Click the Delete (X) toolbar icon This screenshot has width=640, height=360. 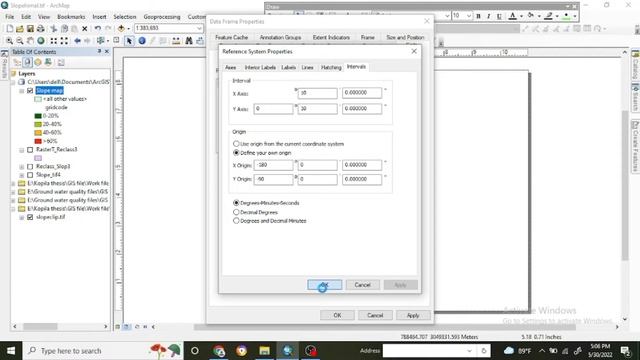tap(84, 29)
